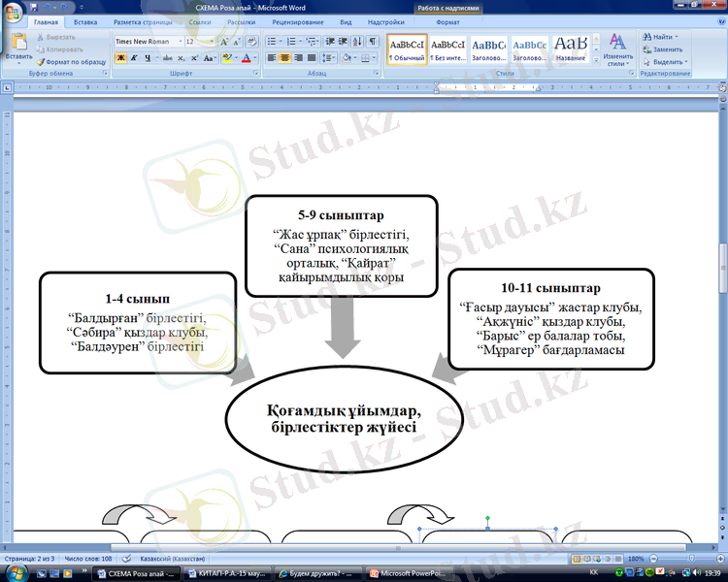Viewport: 728px width, 582px height.
Task: Enable center text alignment
Action: (x=285, y=58)
